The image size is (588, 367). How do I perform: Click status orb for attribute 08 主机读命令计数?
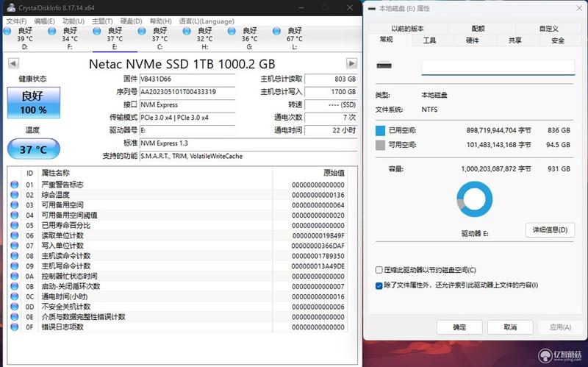14,255
